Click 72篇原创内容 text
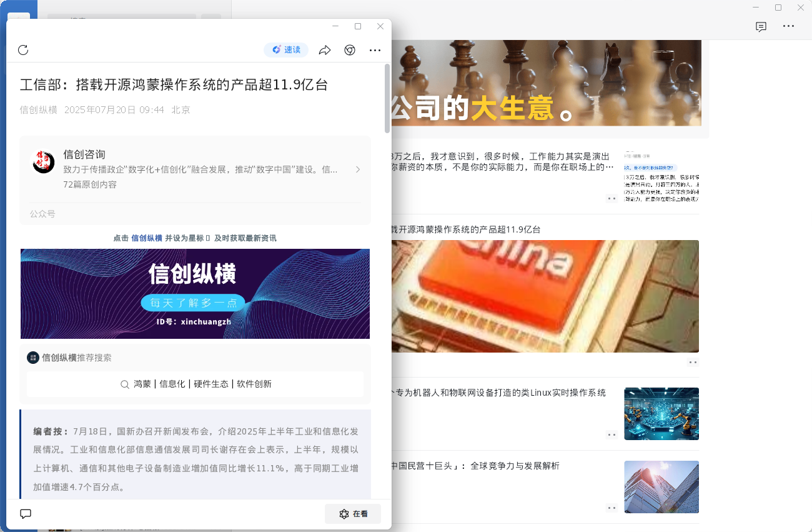The width and height of the screenshot is (812, 532). 90,184
